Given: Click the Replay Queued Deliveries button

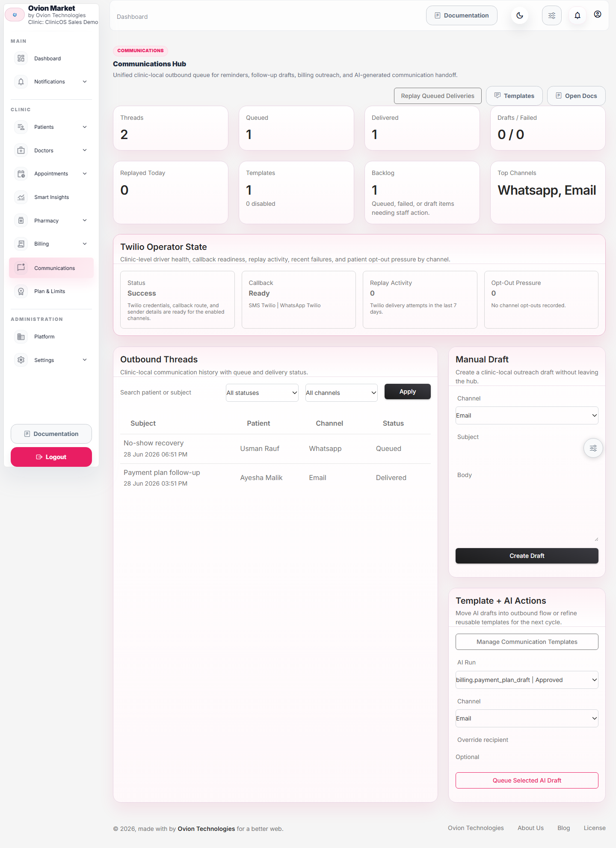Looking at the screenshot, I should 438,96.
